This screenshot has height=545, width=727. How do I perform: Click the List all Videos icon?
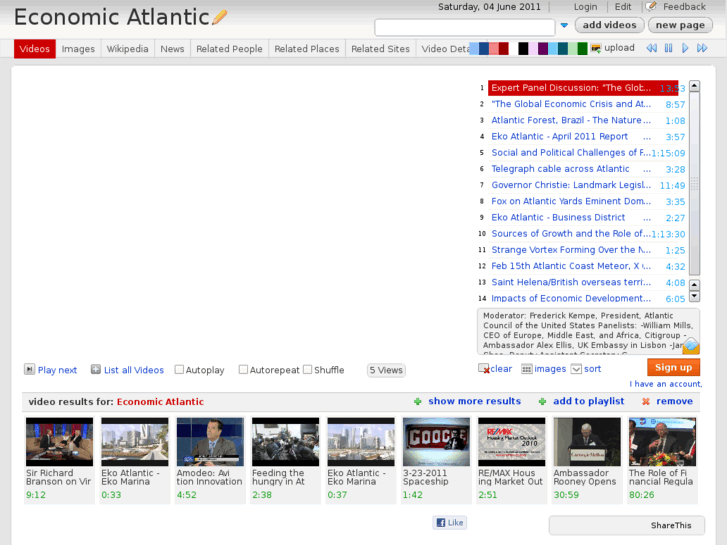pyautogui.click(x=96, y=370)
